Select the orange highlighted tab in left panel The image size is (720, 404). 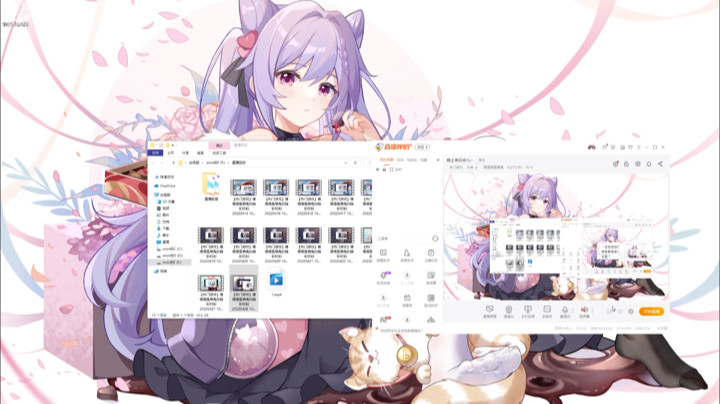coord(386,160)
